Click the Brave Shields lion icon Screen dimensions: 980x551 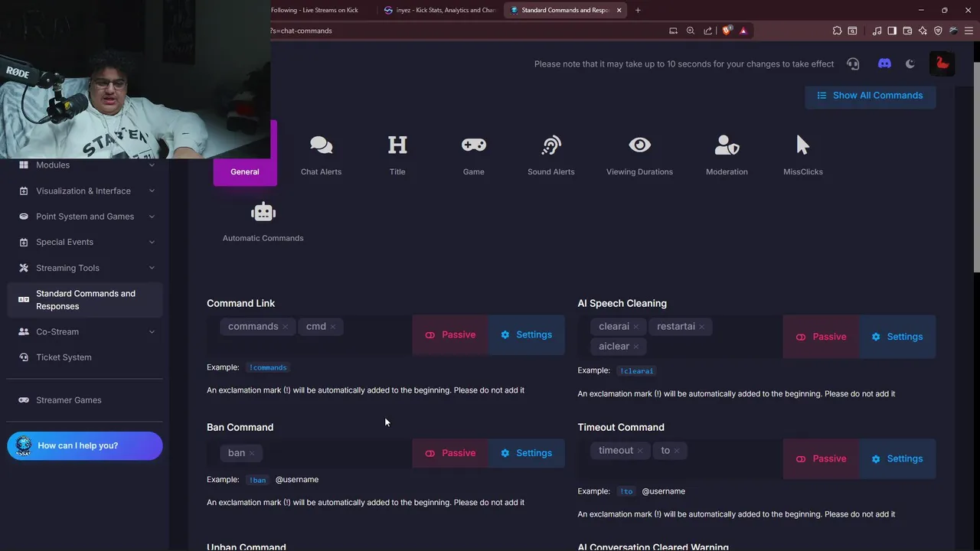point(727,31)
